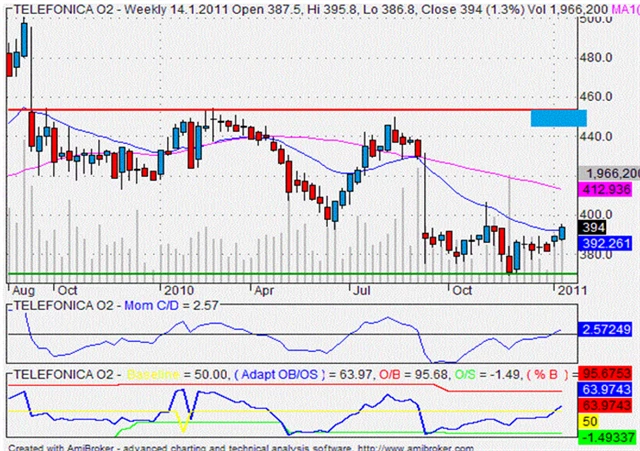Select the Mom C/D pane title
The height and width of the screenshot is (451, 640).
point(150,302)
